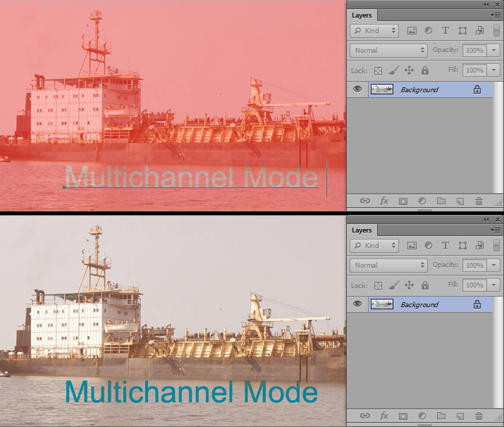Filter for shape layers in lower Layers panel
This screenshot has height=427, width=504.
(462, 246)
